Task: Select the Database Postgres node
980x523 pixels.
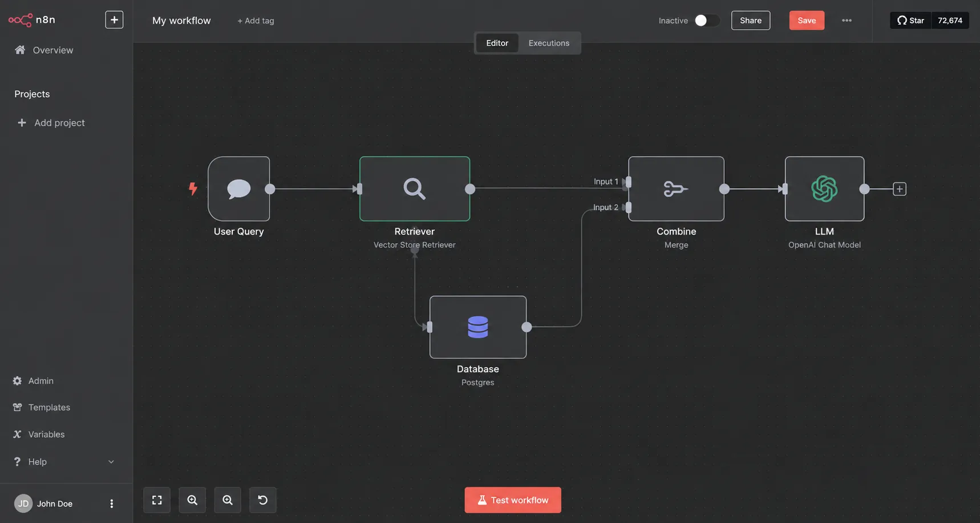Action: [x=478, y=327]
